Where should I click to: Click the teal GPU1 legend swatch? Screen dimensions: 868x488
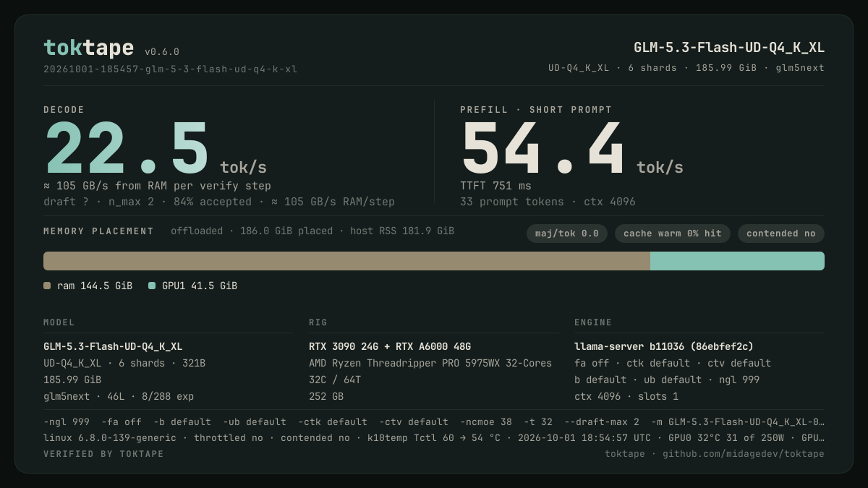(152, 286)
